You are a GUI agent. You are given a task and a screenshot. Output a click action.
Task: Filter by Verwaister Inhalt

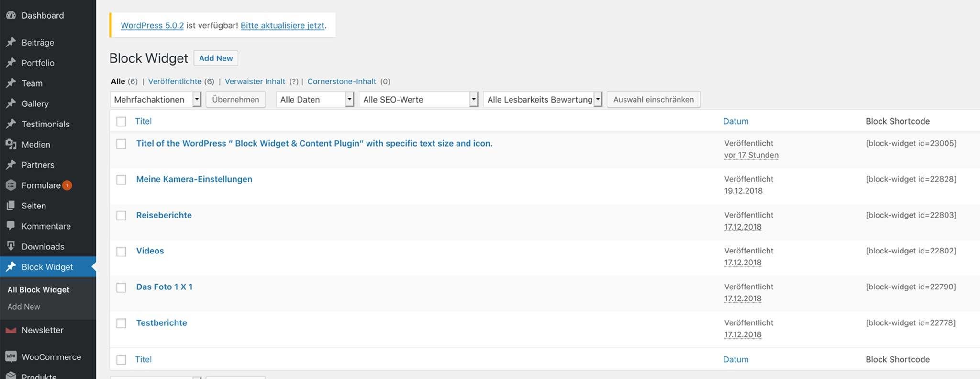tap(255, 81)
